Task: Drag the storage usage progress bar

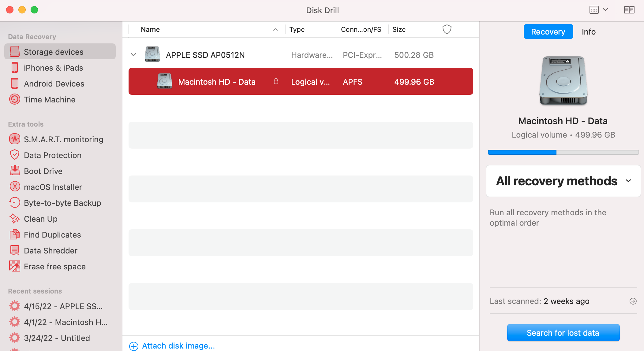Action: tap(563, 152)
